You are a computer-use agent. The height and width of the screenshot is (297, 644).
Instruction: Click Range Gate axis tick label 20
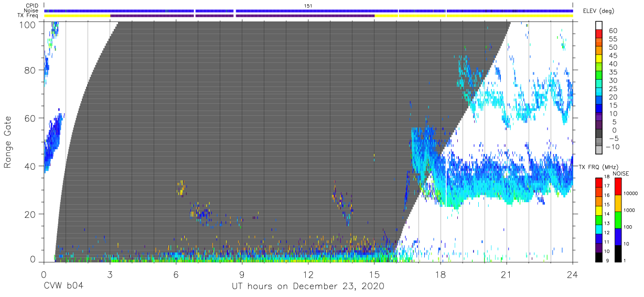tap(31, 214)
